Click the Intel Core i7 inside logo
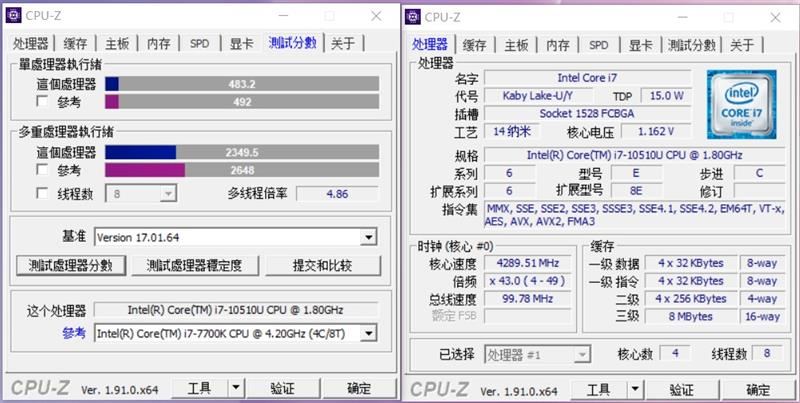Viewport: 800px width, 403px height. tap(741, 104)
